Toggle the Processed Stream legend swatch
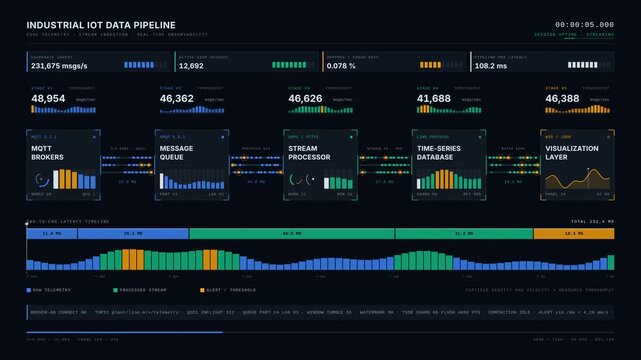This screenshot has width=641, height=360. coord(115,290)
